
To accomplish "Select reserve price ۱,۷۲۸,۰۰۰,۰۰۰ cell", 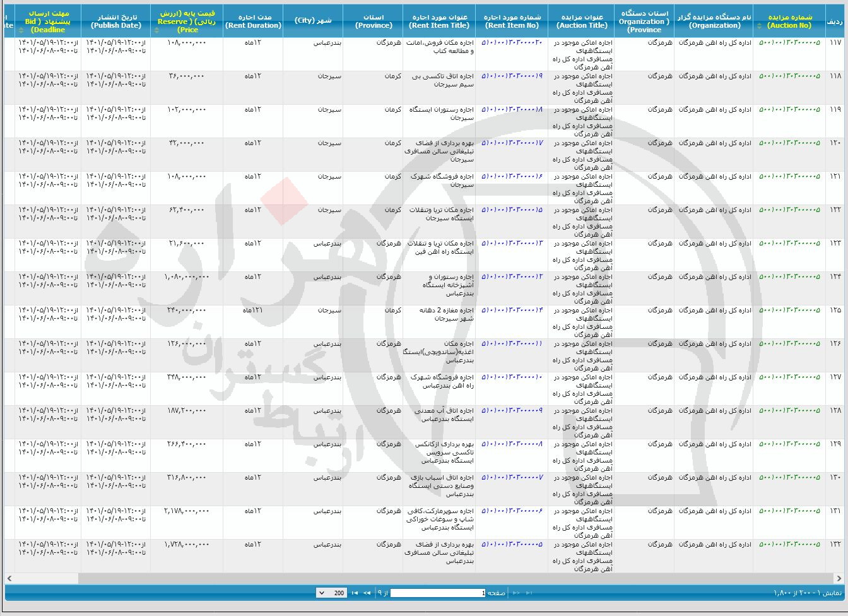I will click(187, 556).
